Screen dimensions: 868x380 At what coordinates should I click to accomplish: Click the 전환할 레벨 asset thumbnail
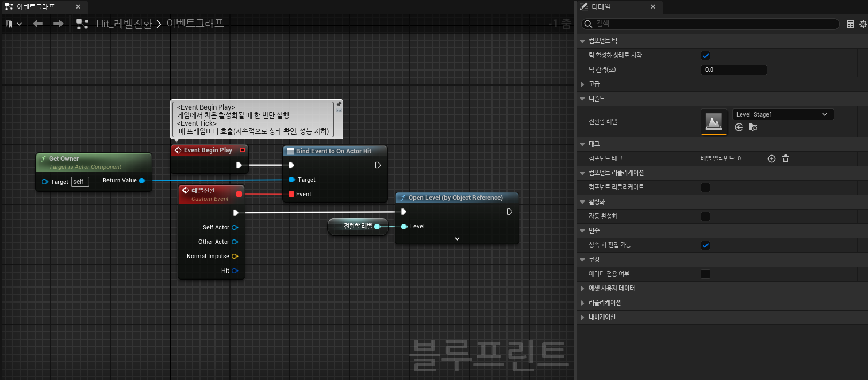[x=714, y=122]
